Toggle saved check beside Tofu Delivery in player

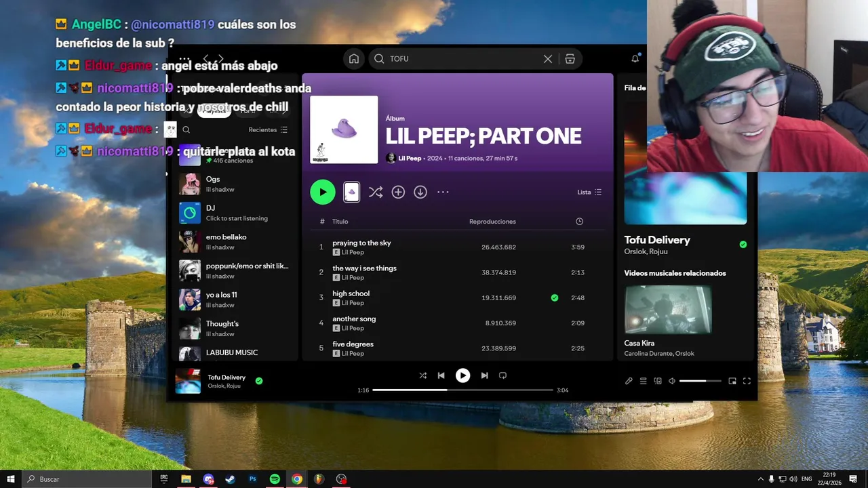(259, 381)
